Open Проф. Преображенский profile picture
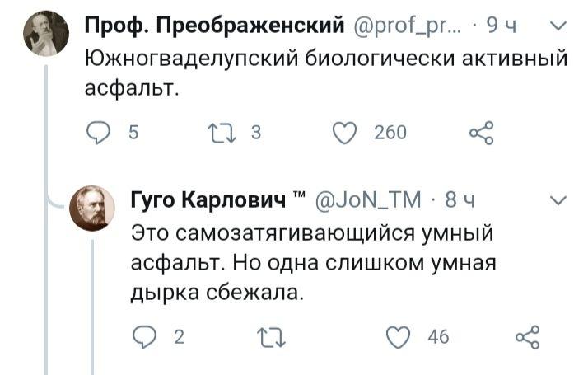The image size is (588, 375). (45, 34)
